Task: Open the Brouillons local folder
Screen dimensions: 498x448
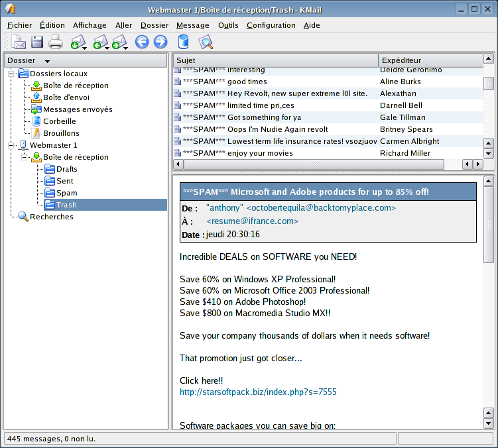Action: coord(61,133)
